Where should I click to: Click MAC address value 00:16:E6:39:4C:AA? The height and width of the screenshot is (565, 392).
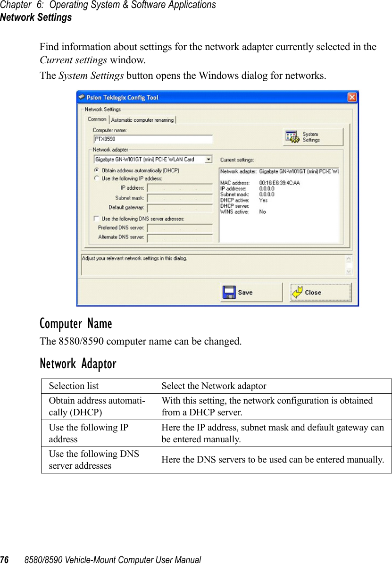click(x=279, y=183)
